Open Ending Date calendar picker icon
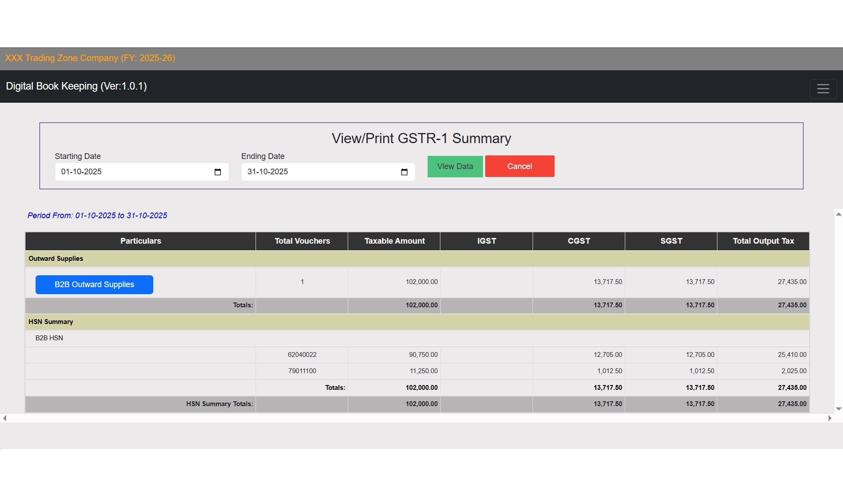 point(404,172)
